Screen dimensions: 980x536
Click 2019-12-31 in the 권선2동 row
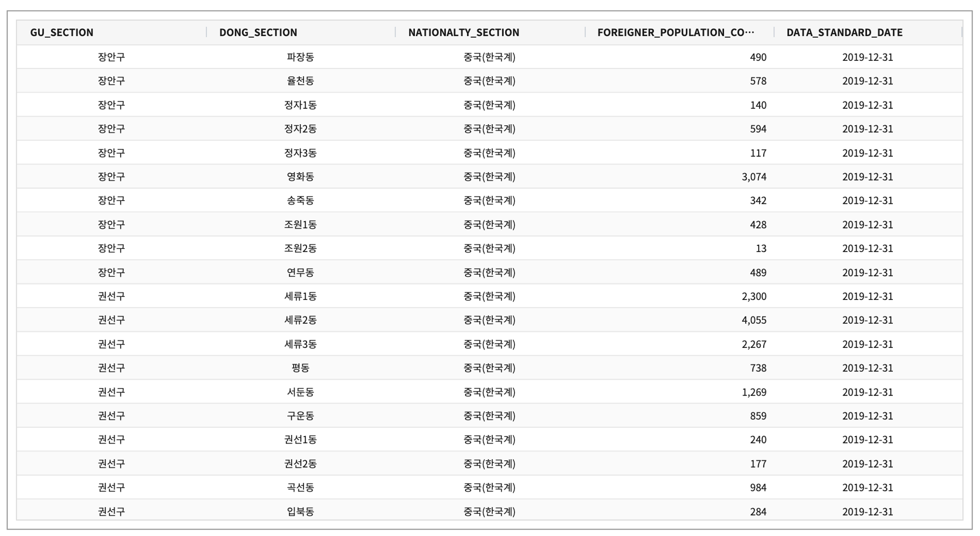click(x=868, y=464)
